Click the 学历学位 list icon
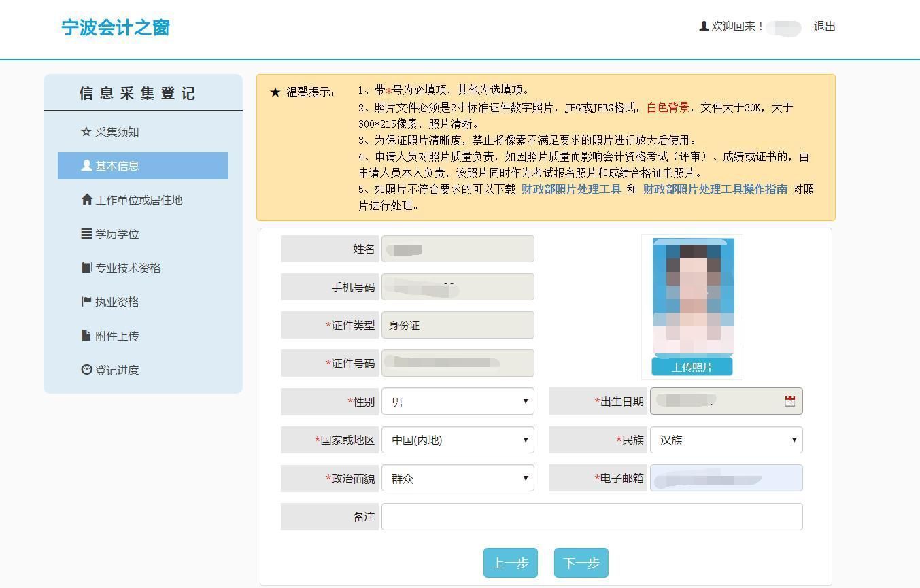This screenshot has height=588, width=920. 85,234
